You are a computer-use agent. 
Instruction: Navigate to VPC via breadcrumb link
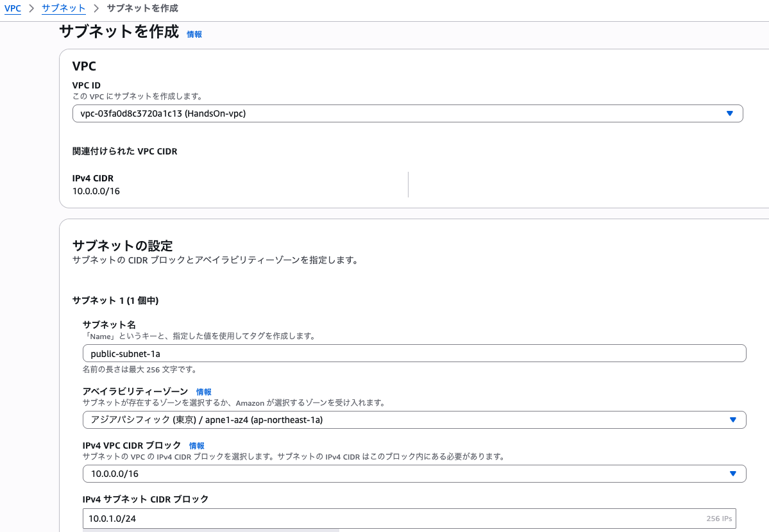(13, 8)
